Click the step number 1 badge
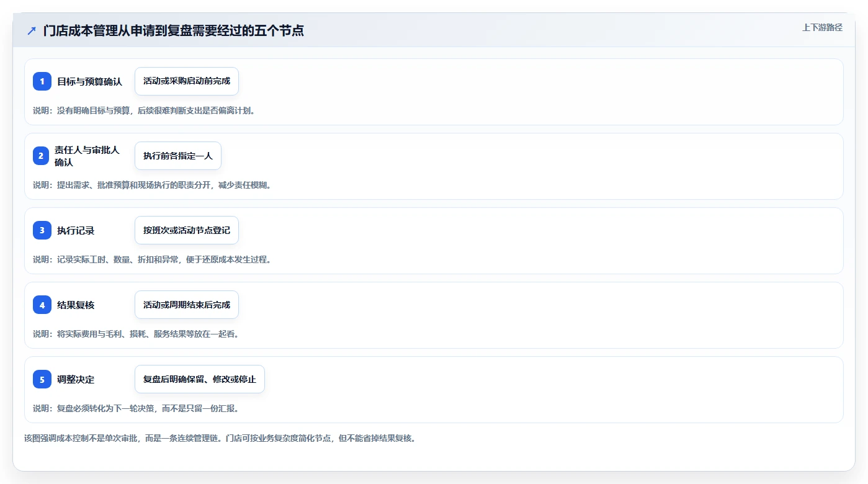This screenshot has width=868, height=484. click(x=42, y=81)
